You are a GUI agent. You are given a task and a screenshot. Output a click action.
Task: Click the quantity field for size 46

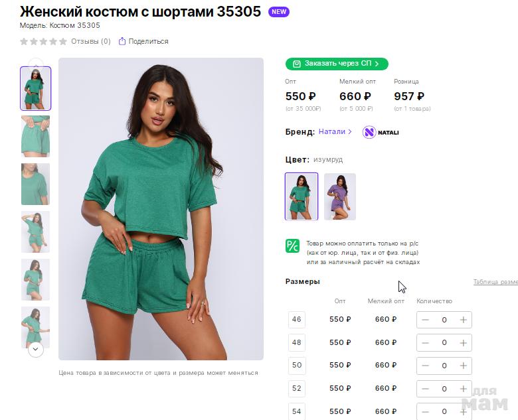444,320
